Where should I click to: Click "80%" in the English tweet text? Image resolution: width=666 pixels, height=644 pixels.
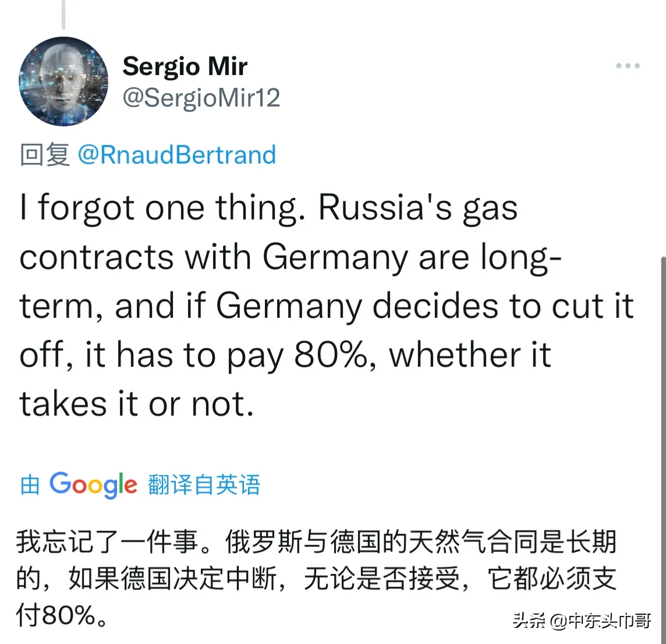(331, 355)
